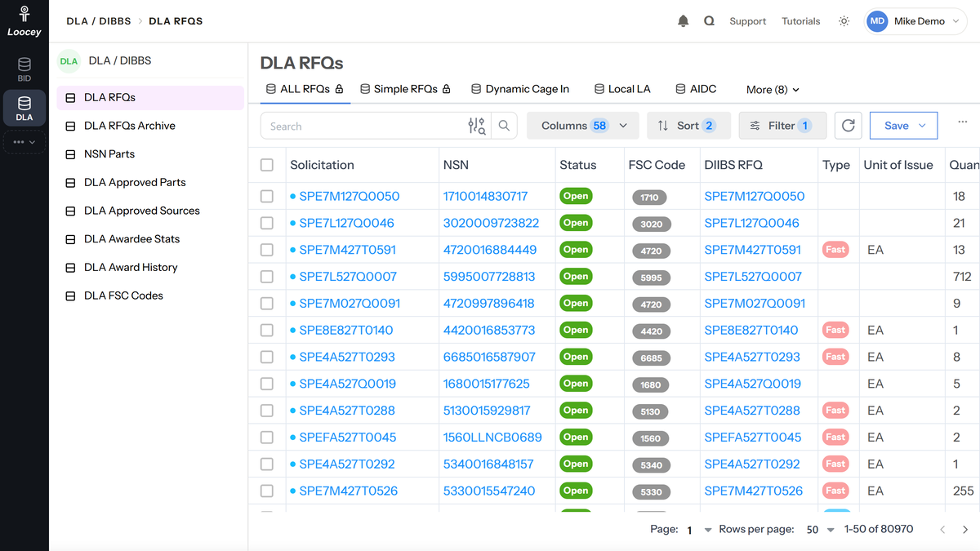The height and width of the screenshot is (551, 980).
Task: Open DIIBS RFQ link SPE7L127Q0046
Action: tap(751, 223)
